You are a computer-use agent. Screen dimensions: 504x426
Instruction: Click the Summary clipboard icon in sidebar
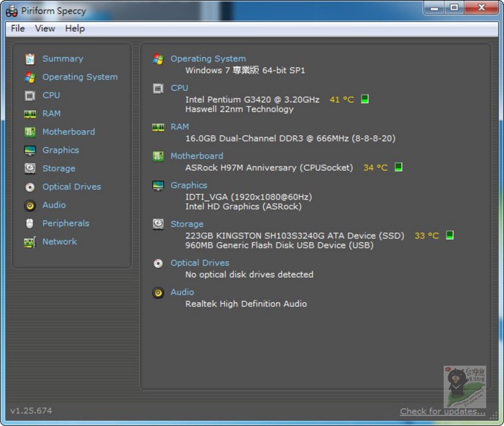pos(30,59)
